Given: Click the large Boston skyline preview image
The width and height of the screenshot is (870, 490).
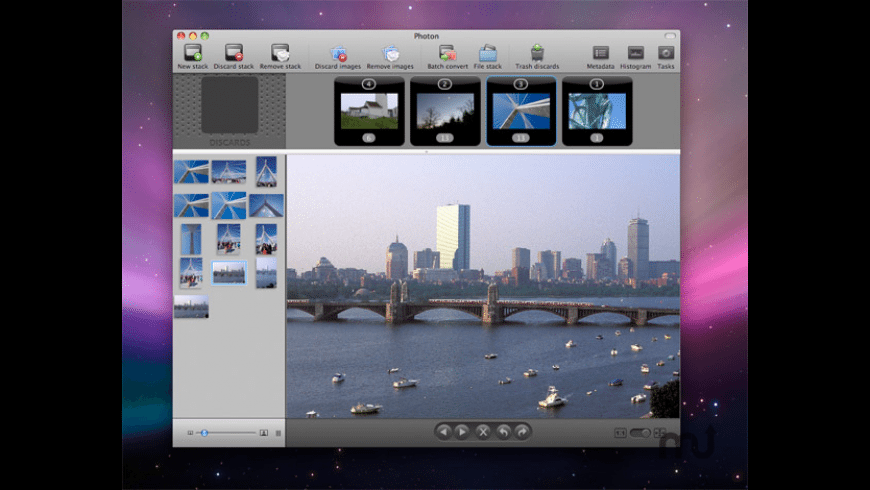Looking at the screenshot, I should tap(483, 286).
